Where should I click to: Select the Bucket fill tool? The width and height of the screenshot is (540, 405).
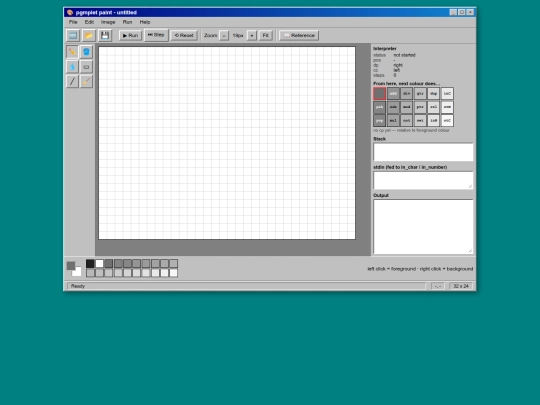[86, 52]
